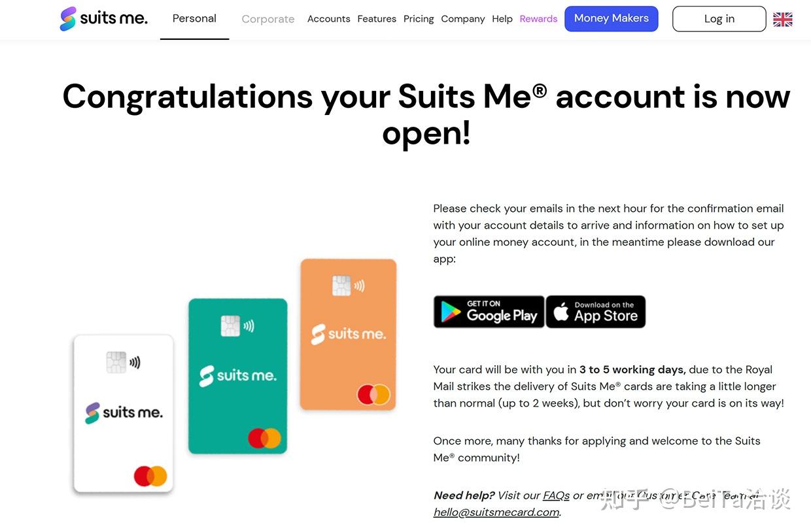The height and width of the screenshot is (532, 811).
Task: Select the white Suits Me card image
Action: (124, 413)
